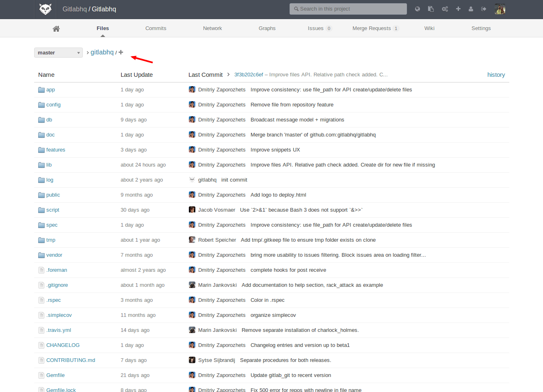Open admin area gears icon
543x392 pixels.
pos(445,9)
